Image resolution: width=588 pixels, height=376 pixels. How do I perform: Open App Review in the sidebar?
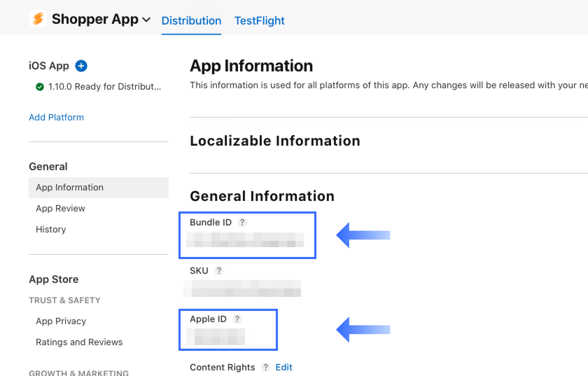[x=61, y=209]
